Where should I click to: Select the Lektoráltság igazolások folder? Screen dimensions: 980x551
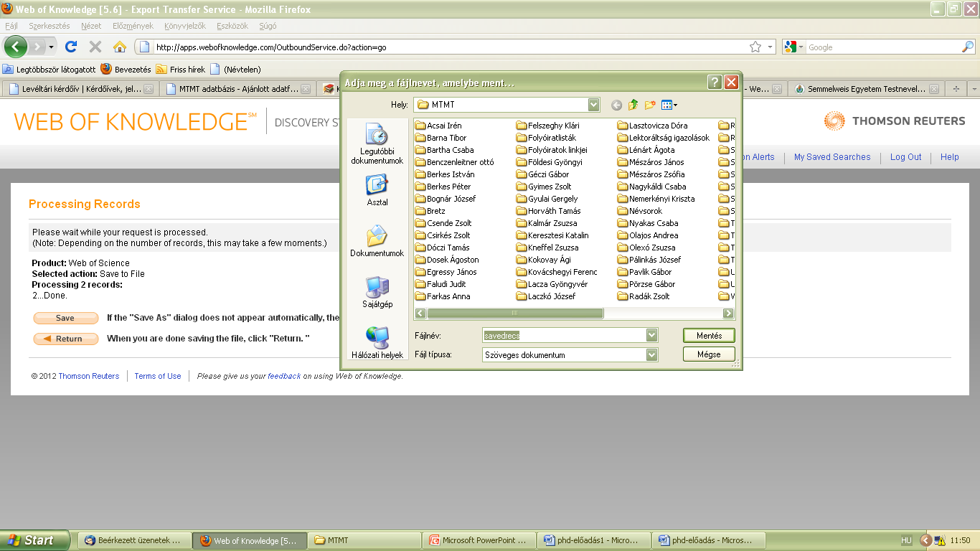click(x=664, y=138)
